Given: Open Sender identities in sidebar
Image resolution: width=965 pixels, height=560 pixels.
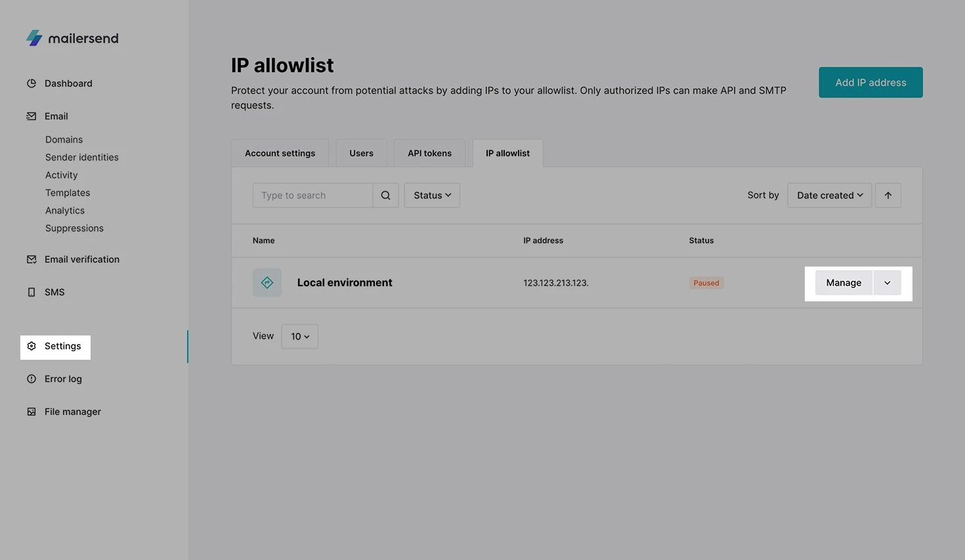Looking at the screenshot, I should point(82,158).
